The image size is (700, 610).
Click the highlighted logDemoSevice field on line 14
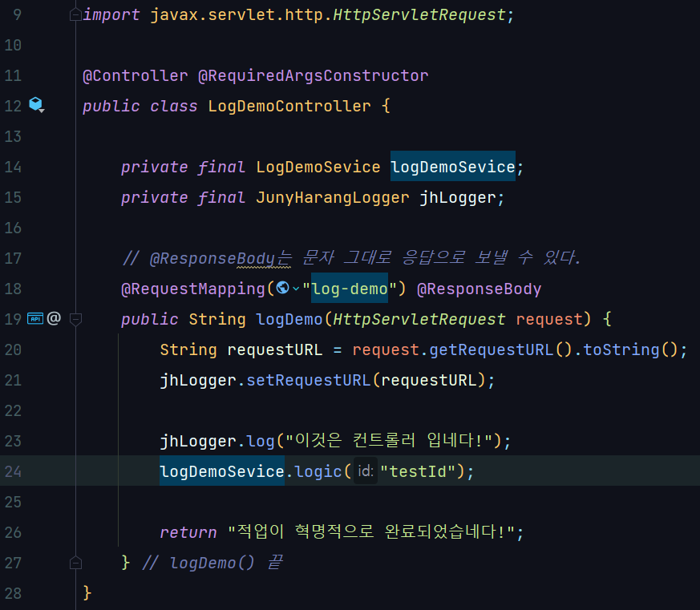click(453, 167)
